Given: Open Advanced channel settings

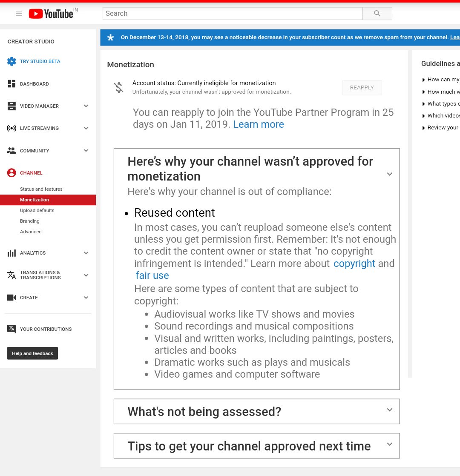Looking at the screenshot, I should [31, 232].
